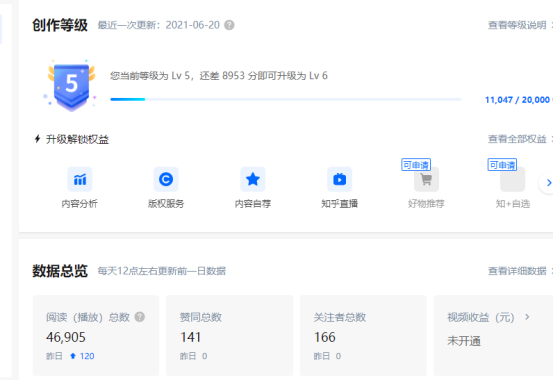Click the 每天12点左右更新前一日数据 note
Screen dimensions: 554x381
point(162,271)
